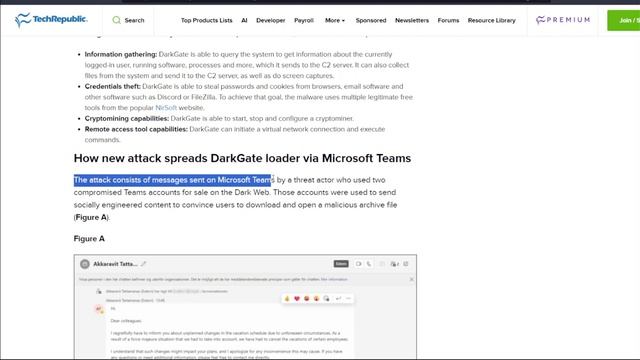The image size is (640, 360).
Task: Go to the AI section
Action: coord(244,20)
